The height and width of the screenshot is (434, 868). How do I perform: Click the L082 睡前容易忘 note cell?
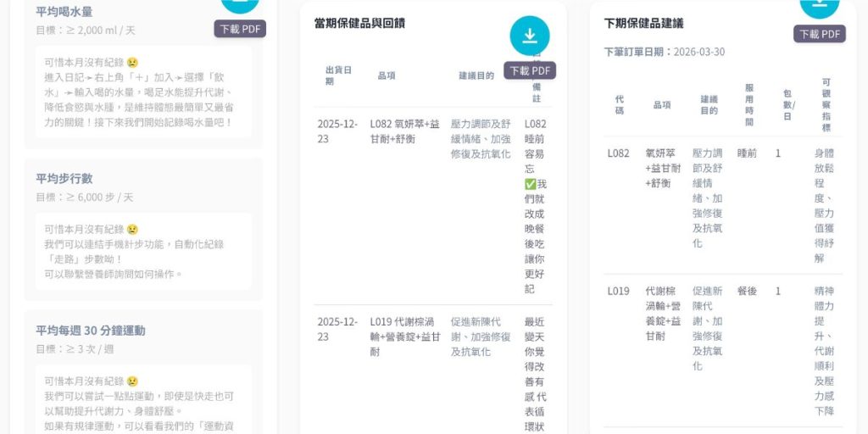click(x=536, y=206)
